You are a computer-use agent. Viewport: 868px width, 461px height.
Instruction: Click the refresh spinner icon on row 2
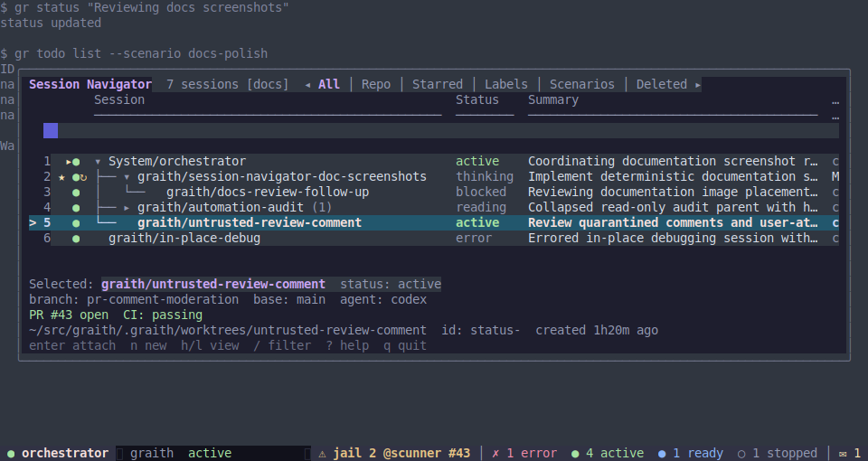coord(83,177)
